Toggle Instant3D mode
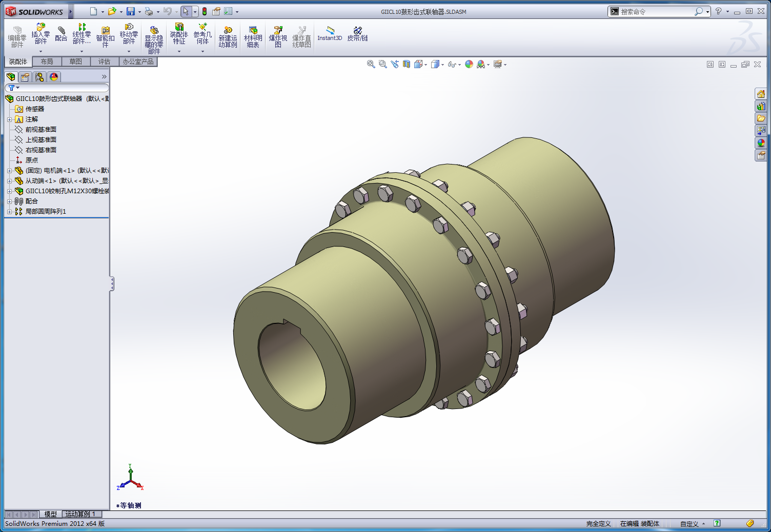The height and width of the screenshot is (532, 771). (330, 33)
